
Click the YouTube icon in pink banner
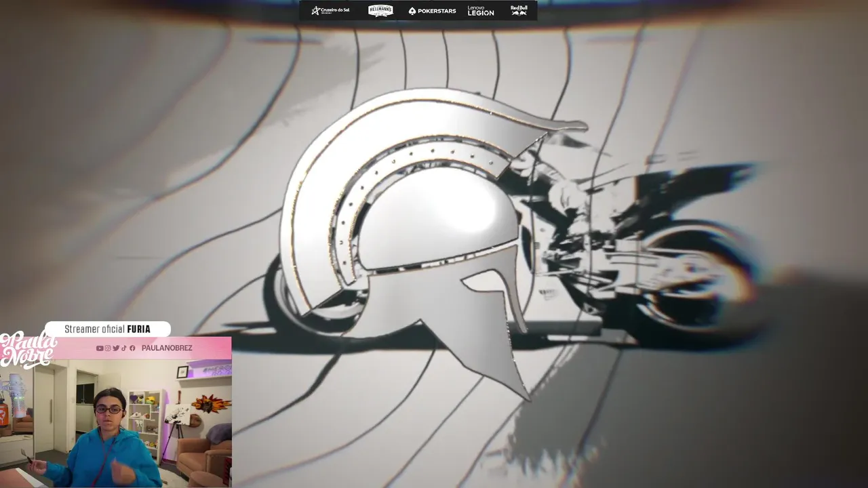coord(100,348)
